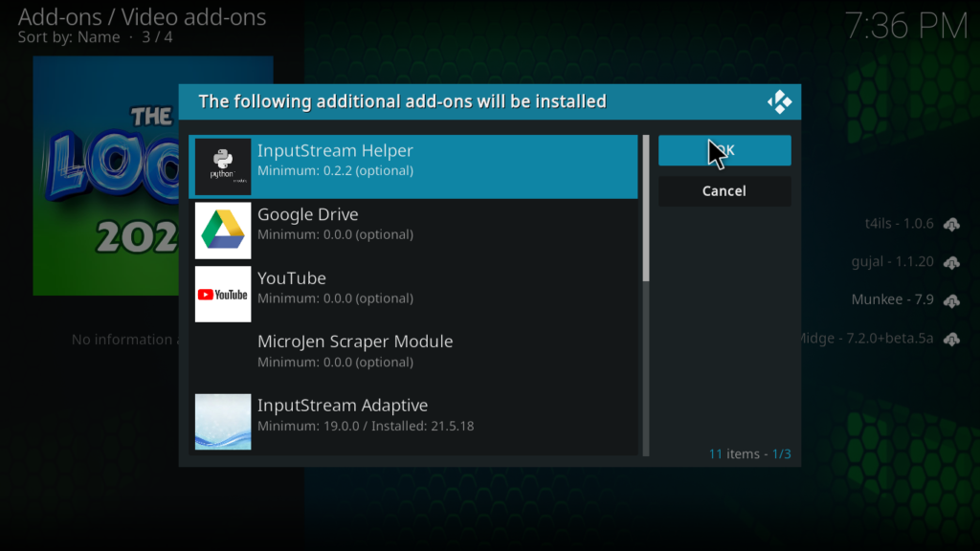Select the Munkee - 7.9 version label

tap(892, 300)
